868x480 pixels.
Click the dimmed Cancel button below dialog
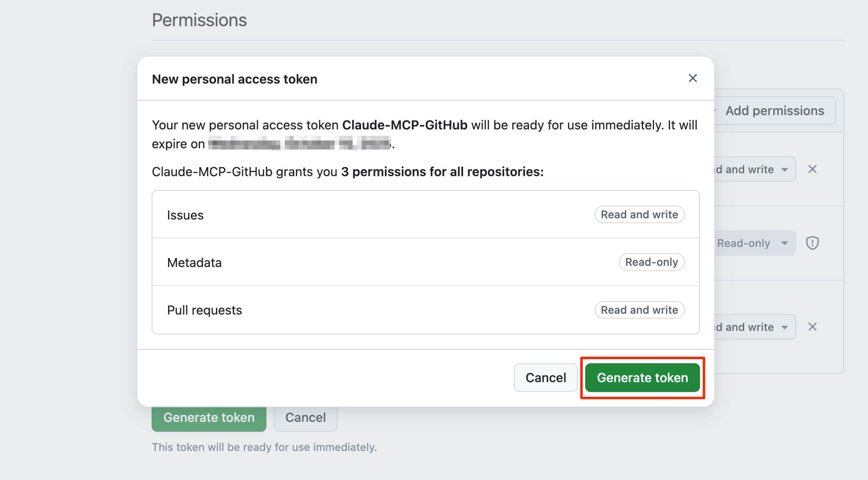(x=305, y=418)
